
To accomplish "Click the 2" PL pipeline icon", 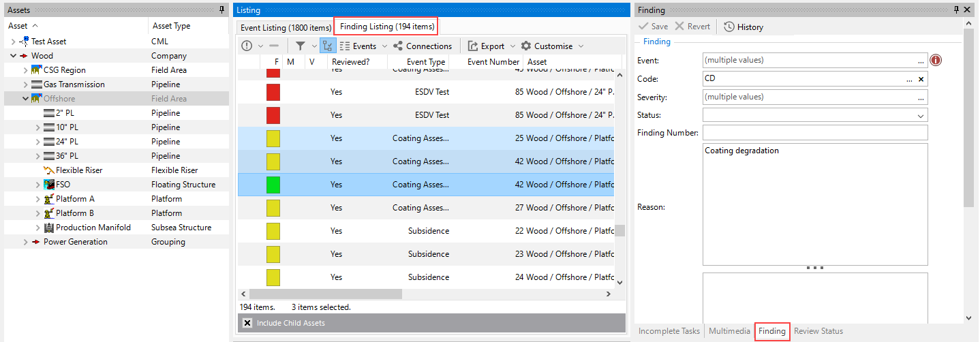I will tap(49, 113).
